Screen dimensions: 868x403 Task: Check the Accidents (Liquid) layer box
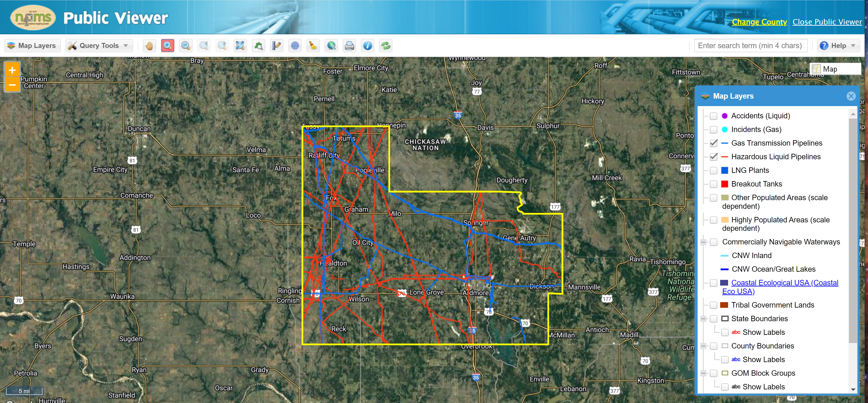pyautogui.click(x=713, y=116)
